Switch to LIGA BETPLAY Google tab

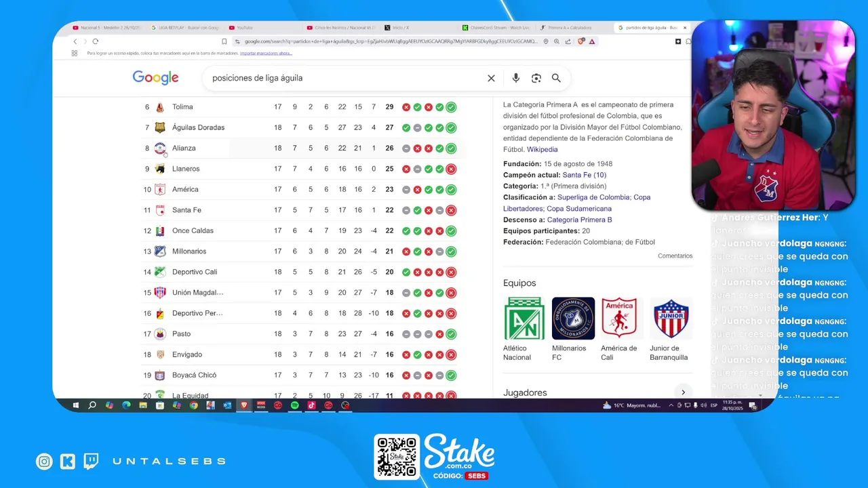point(185,28)
